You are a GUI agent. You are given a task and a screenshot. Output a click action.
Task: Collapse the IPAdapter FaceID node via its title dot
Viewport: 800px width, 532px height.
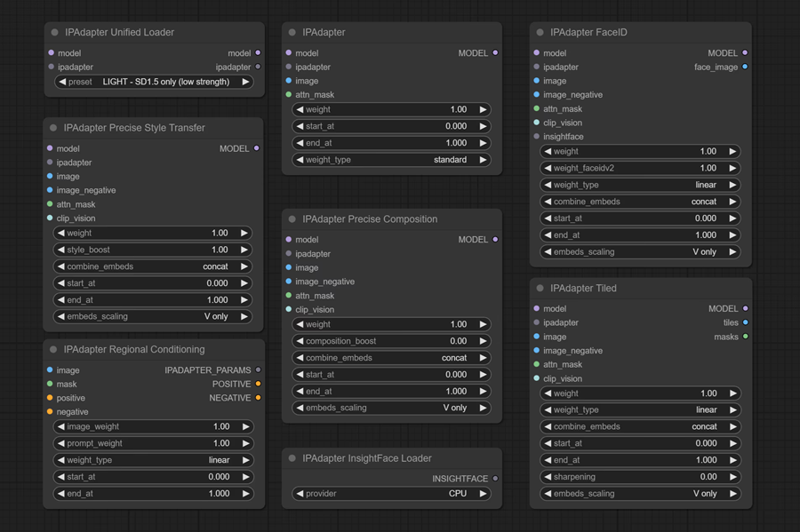pos(540,32)
